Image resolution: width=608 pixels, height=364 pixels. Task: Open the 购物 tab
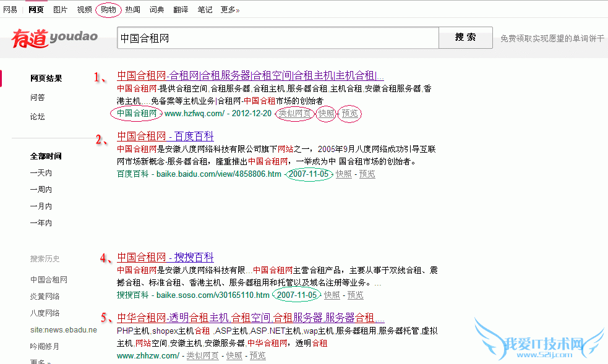point(108,10)
